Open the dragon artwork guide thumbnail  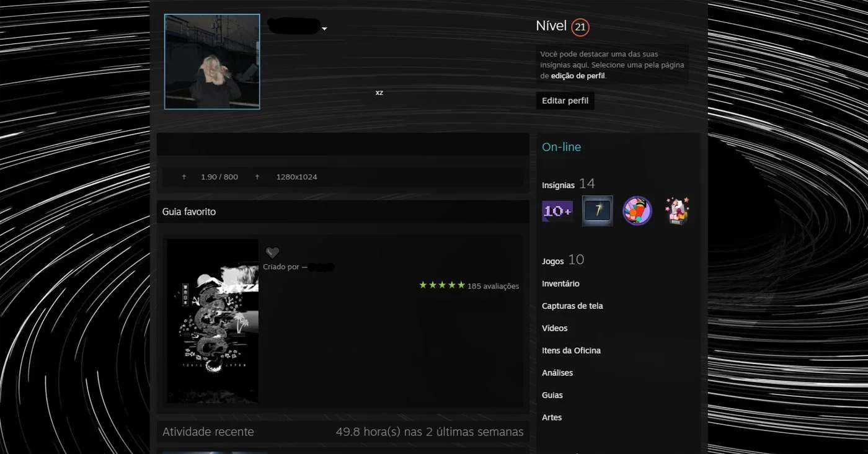(213, 321)
